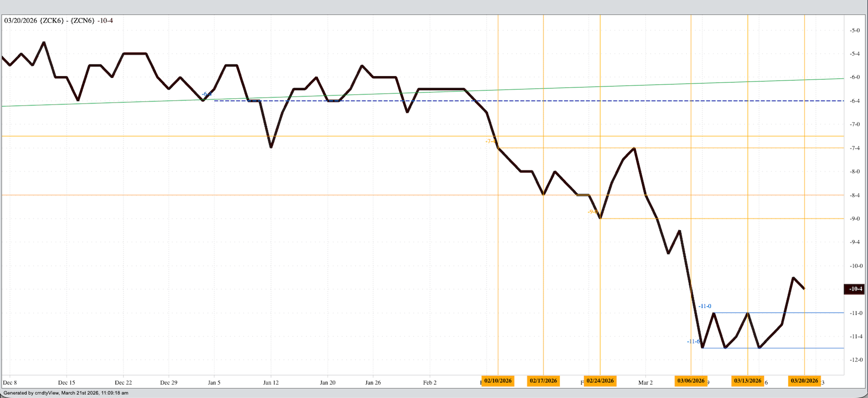This screenshot has height=398, width=868.
Task: Select the Jan 12 x-axis date label
Action: click(270, 382)
